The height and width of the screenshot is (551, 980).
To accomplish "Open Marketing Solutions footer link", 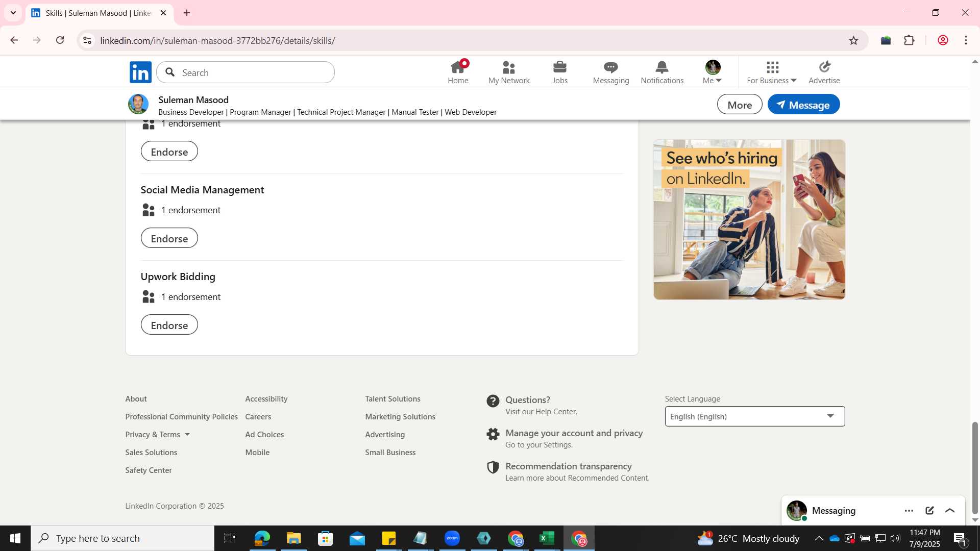I will [x=400, y=417].
